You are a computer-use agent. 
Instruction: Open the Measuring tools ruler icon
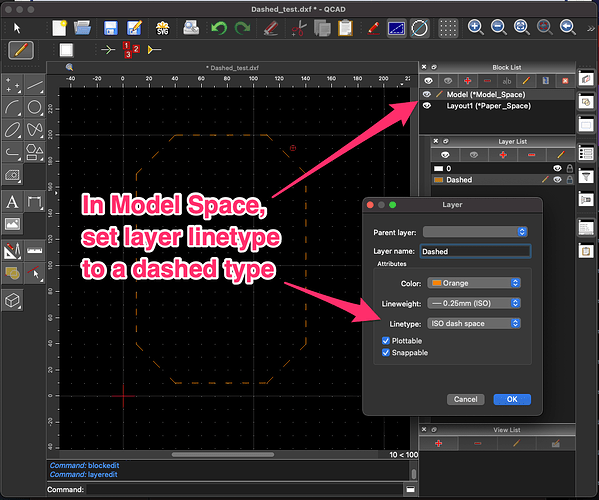35,251
